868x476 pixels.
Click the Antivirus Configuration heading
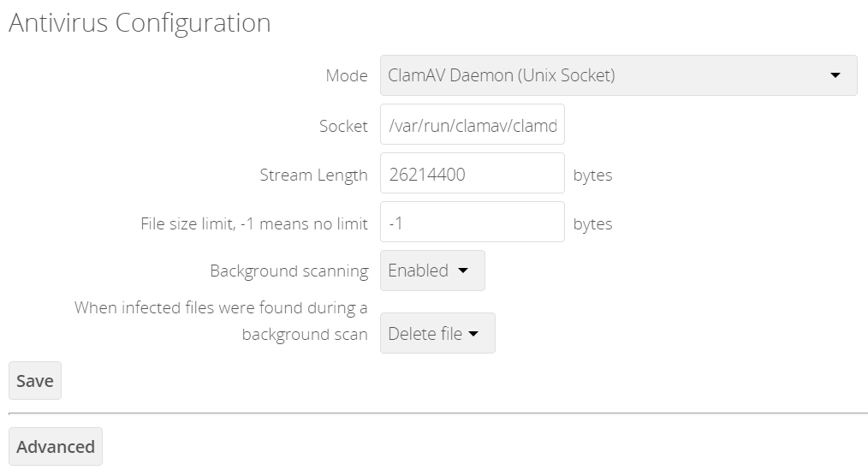click(140, 23)
